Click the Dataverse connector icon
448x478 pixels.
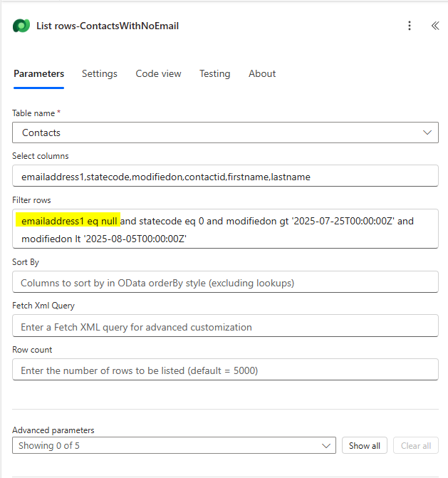tap(21, 26)
